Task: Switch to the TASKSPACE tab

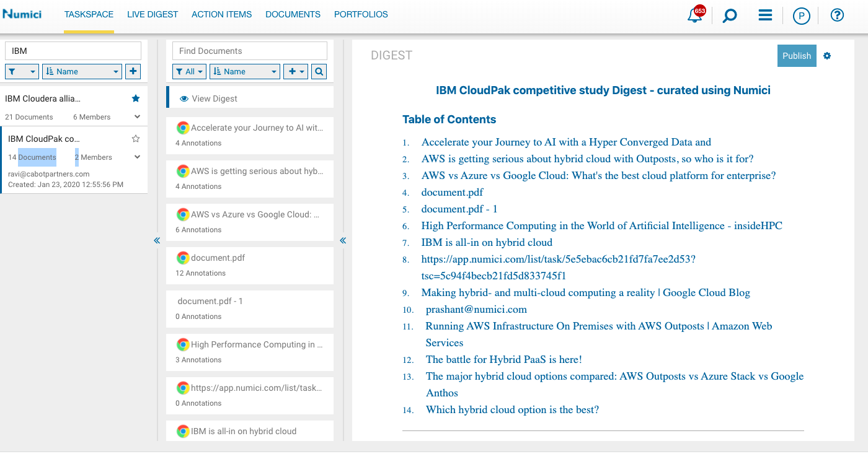Action: (89, 14)
